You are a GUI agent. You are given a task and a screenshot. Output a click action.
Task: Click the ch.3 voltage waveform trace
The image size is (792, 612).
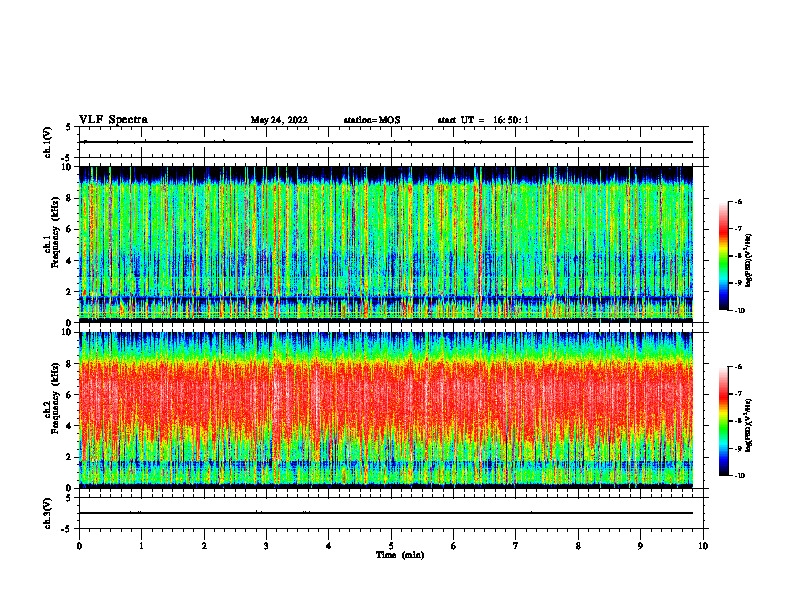click(x=386, y=513)
